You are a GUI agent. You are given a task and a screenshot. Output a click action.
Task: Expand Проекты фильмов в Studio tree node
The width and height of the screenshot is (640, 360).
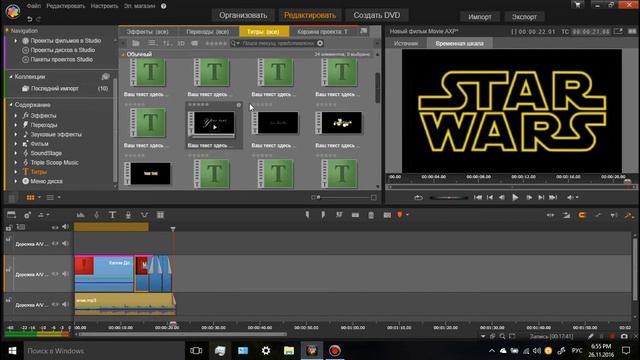click(x=16, y=41)
